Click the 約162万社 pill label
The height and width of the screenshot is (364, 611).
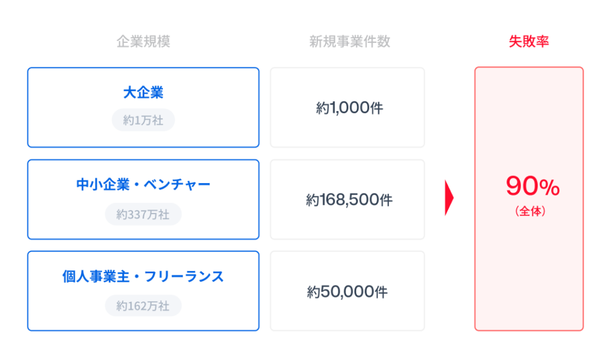(143, 306)
